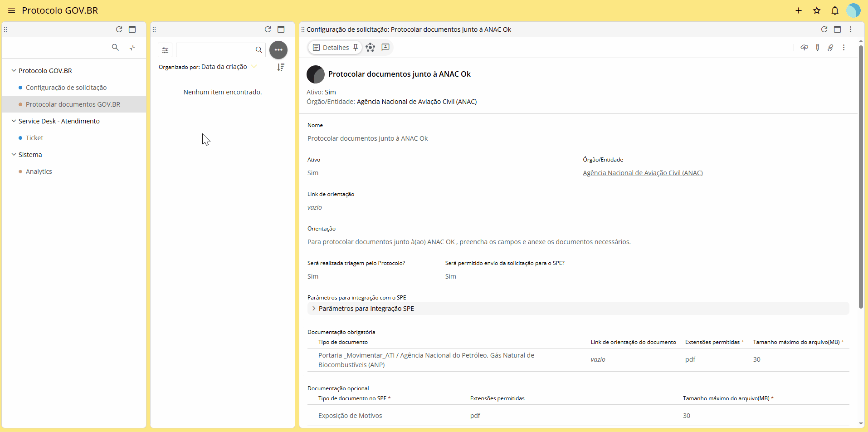
Task: Click drag handle of navigation panel
Action: tap(5, 29)
